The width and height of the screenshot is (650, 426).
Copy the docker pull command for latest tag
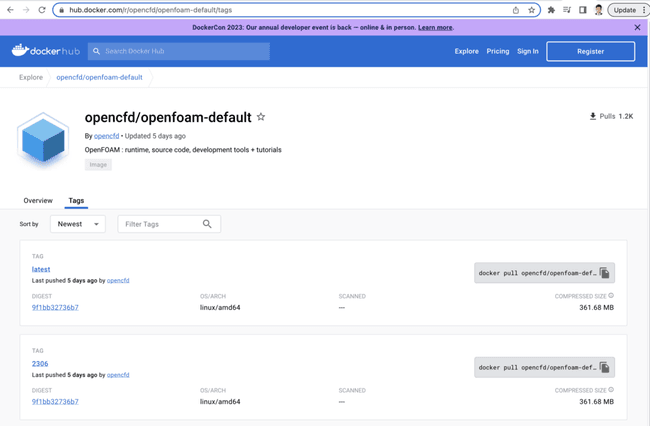pos(604,273)
